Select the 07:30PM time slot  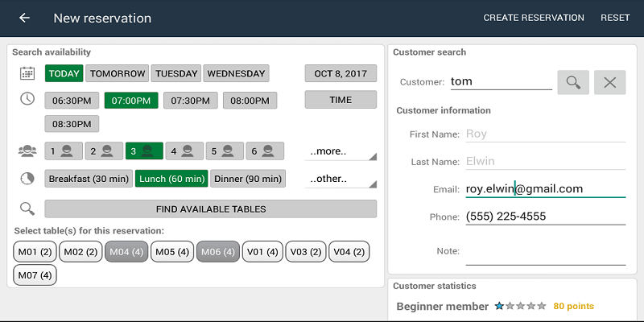pyautogui.click(x=190, y=101)
